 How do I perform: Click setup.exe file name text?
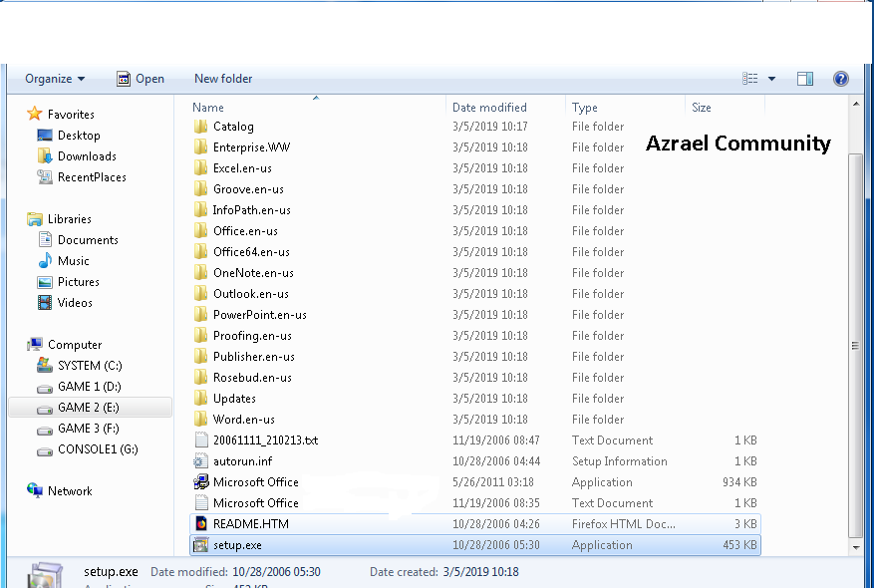(237, 545)
